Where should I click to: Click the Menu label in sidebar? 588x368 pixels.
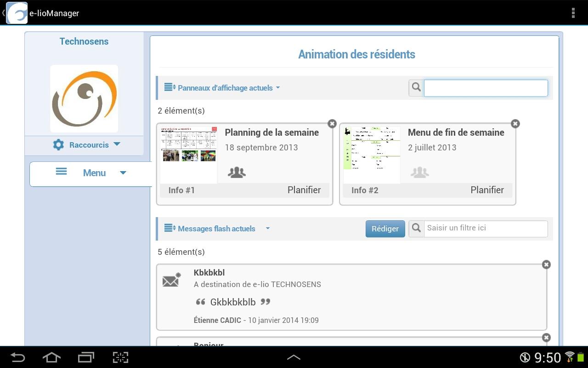click(x=94, y=173)
